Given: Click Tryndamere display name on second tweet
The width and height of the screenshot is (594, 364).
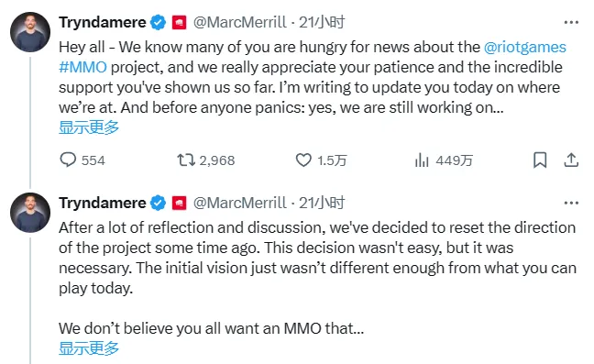Looking at the screenshot, I should point(103,204).
